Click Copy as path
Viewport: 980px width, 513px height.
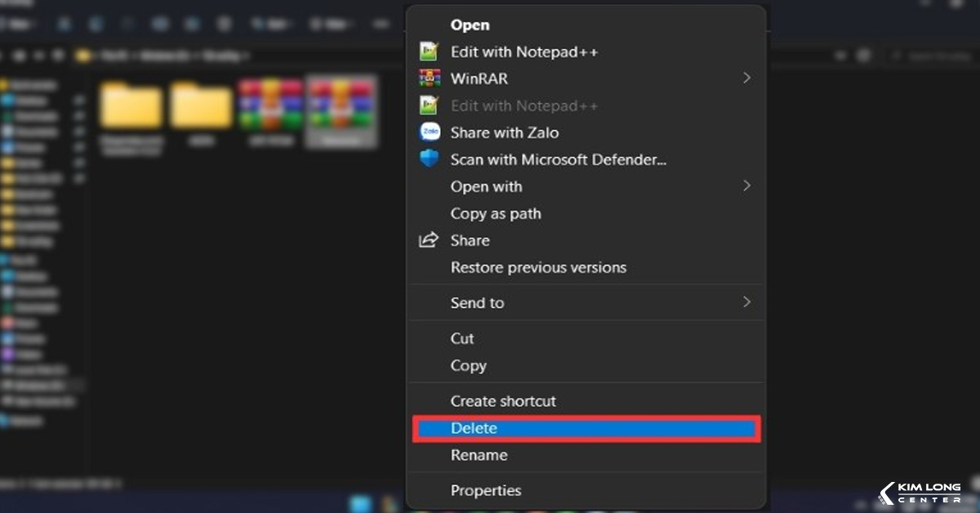[x=495, y=213]
